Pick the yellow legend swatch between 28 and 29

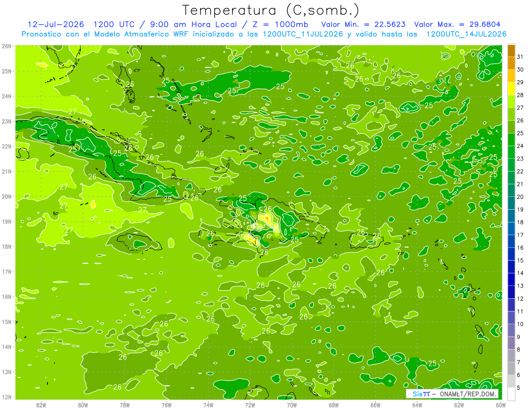click(x=511, y=89)
